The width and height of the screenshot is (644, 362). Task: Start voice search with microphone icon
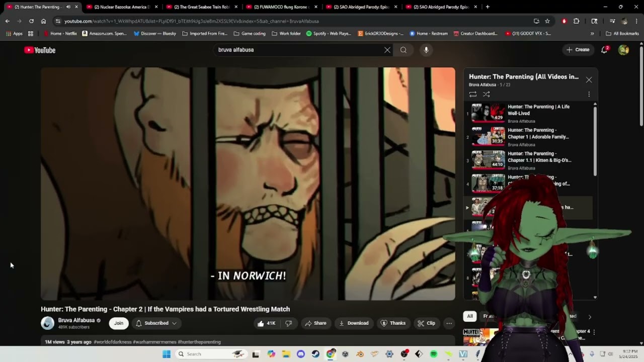click(x=426, y=50)
